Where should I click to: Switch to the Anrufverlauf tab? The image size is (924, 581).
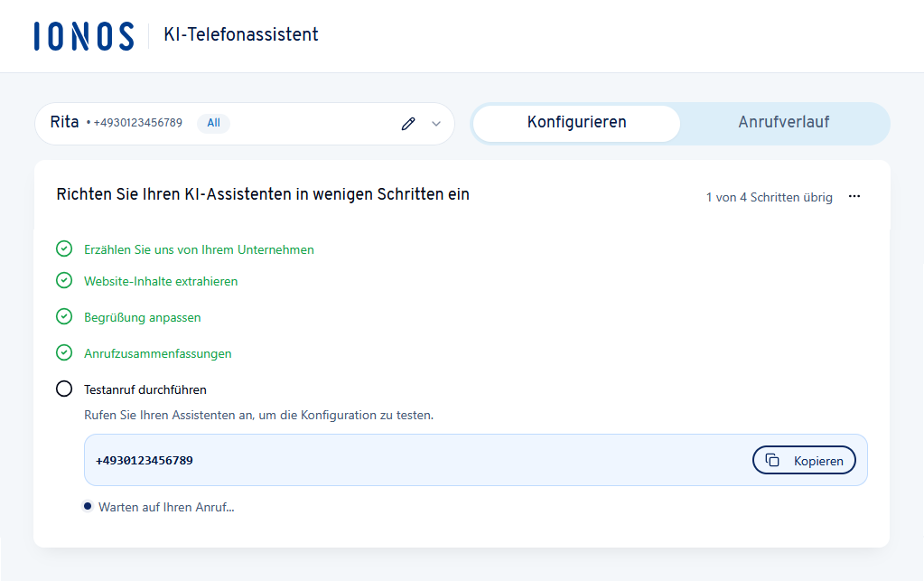pos(785,123)
